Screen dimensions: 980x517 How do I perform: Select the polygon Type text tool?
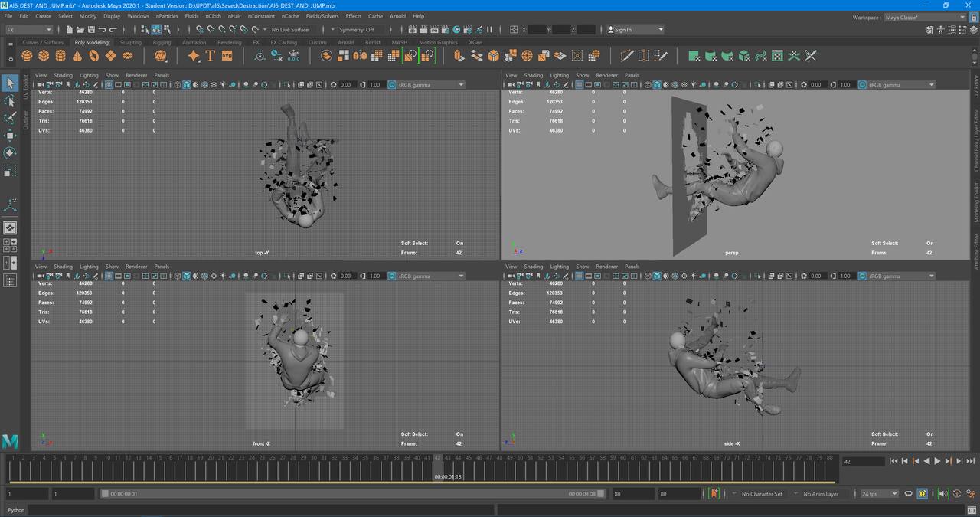[211, 56]
